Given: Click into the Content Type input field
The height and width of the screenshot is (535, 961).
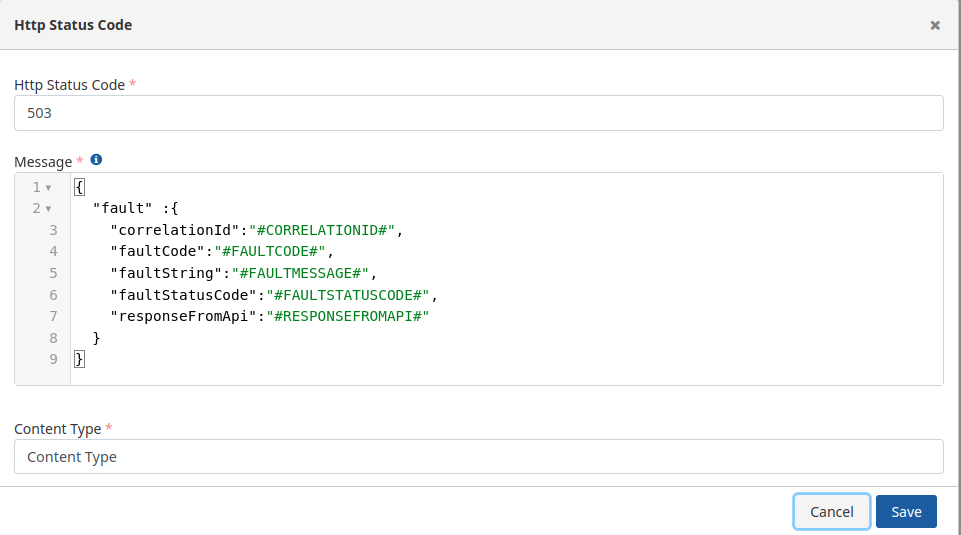Looking at the screenshot, I should tap(478, 457).
